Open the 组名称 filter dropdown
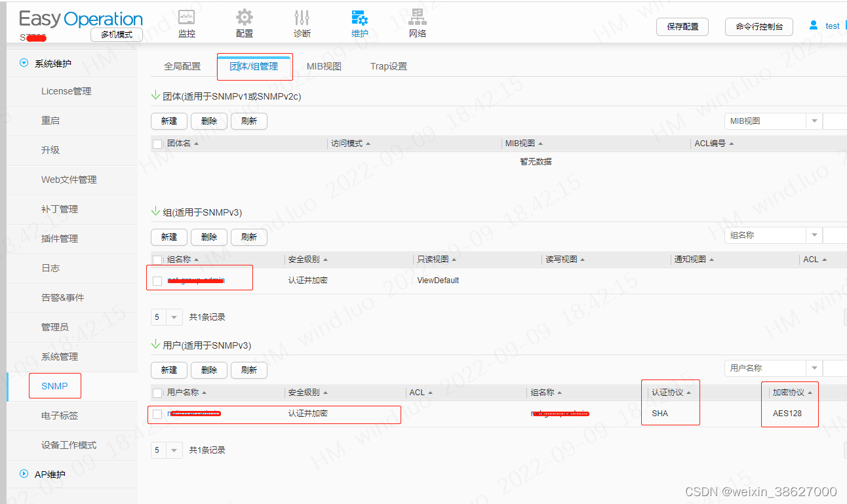Viewport: 847px width, 504px height. [814, 235]
